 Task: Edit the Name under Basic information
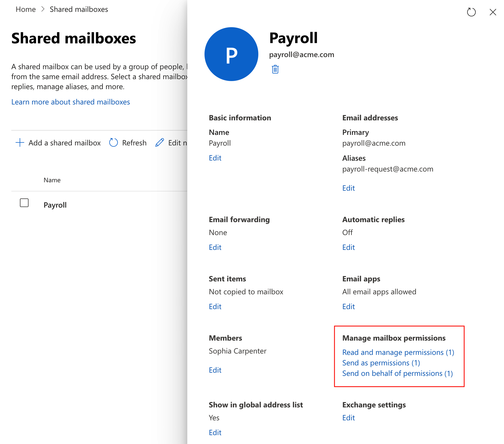[x=215, y=158]
